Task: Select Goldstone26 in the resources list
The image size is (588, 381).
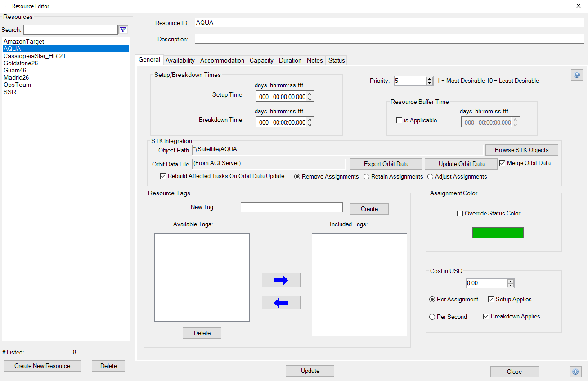Action: (21, 63)
